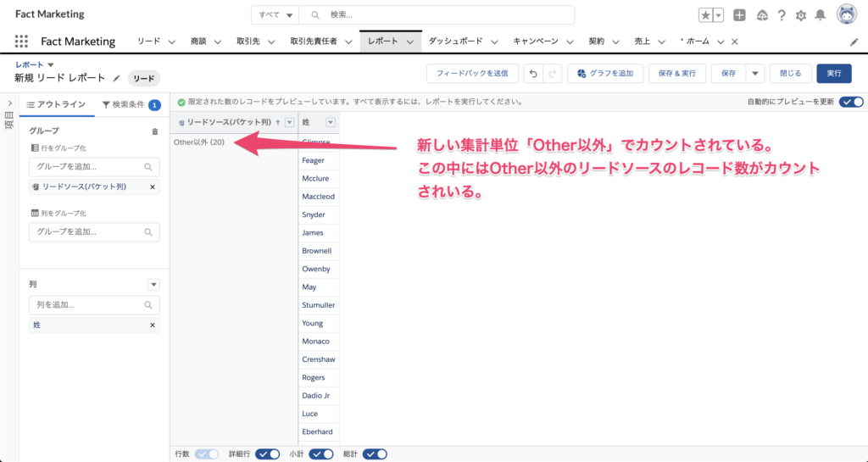Click the search magnifier in the 列を追加 field
This screenshot has height=462, width=868.
click(147, 305)
